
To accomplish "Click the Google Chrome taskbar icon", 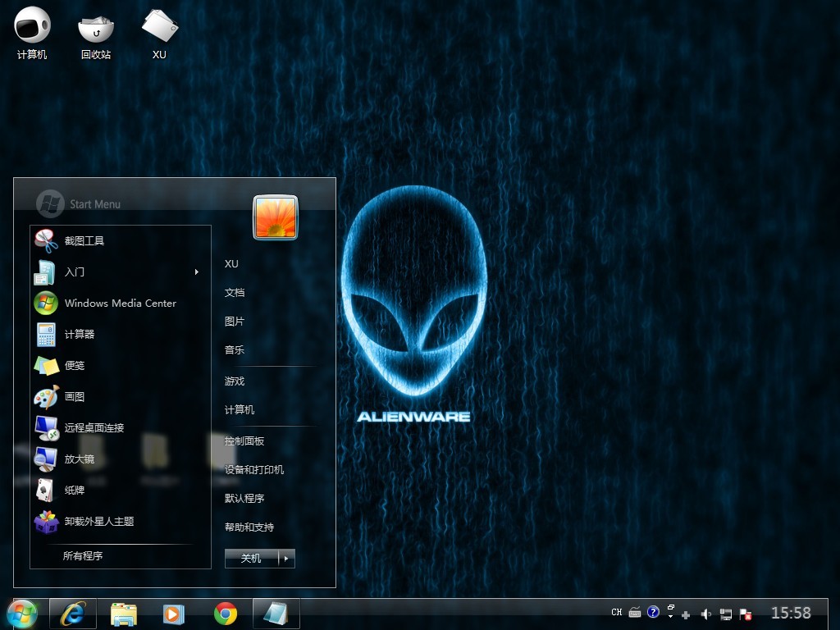I will 226,614.
